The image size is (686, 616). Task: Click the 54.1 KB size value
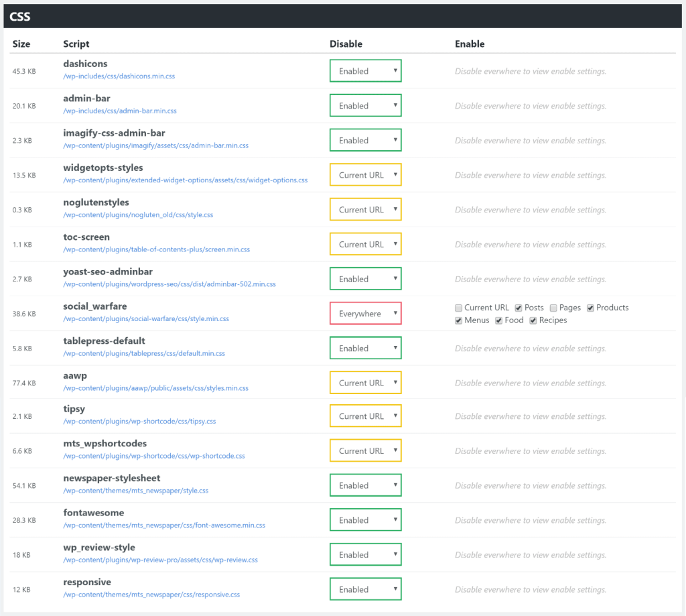click(x=24, y=485)
